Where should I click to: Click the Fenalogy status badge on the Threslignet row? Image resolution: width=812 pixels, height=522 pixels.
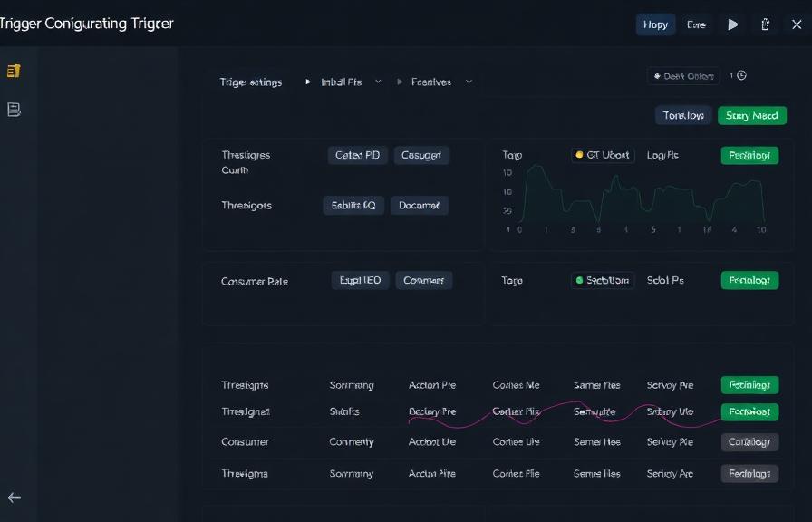point(749,411)
